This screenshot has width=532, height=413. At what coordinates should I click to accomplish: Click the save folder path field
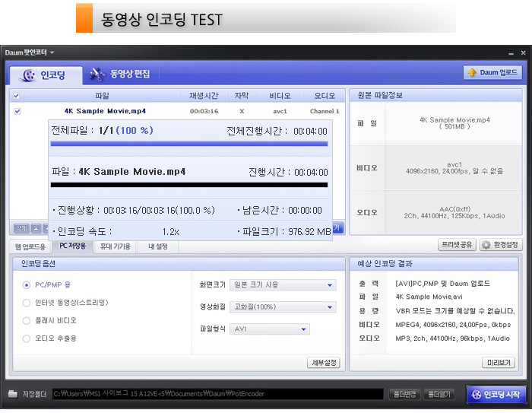point(217,394)
